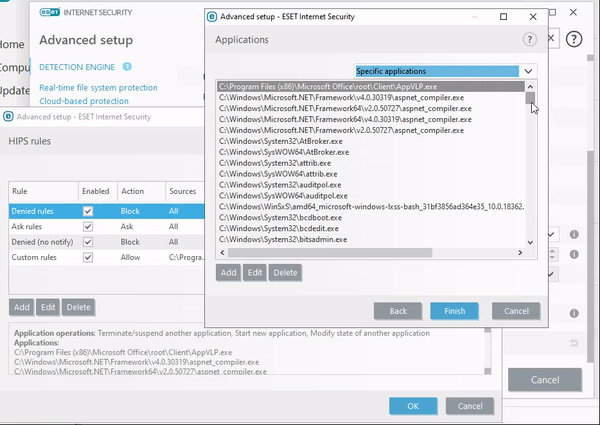This screenshot has height=425, width=600.
Task: Click the scroll down arrow in applications list
Action: 530,242
